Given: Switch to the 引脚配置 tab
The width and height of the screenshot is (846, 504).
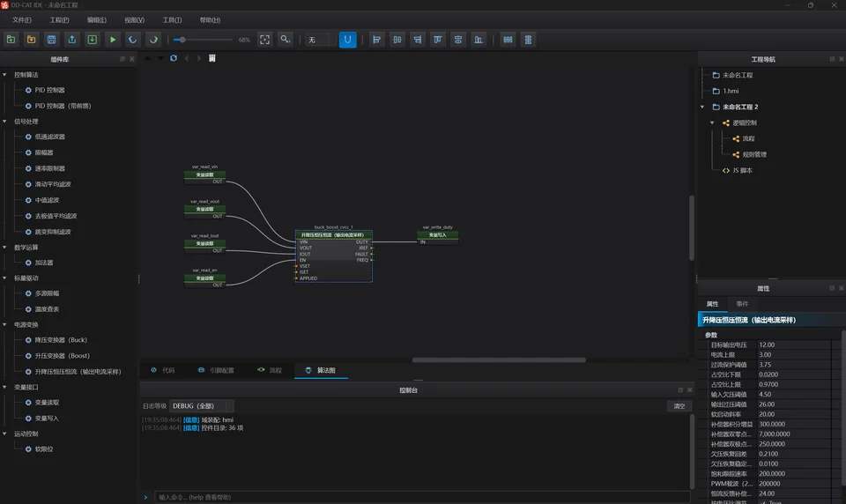Looking at the screenshot, I should pos(216,370).
